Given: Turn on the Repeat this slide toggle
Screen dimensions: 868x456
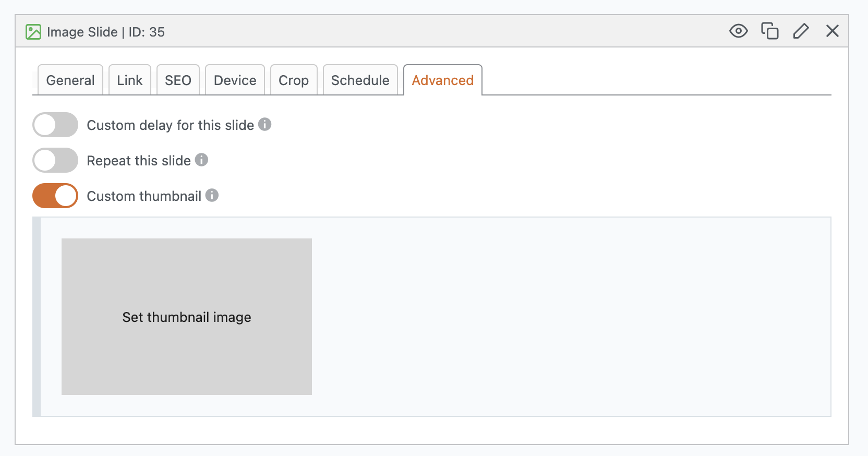Looking at the screenshot, I should [55, 160].
